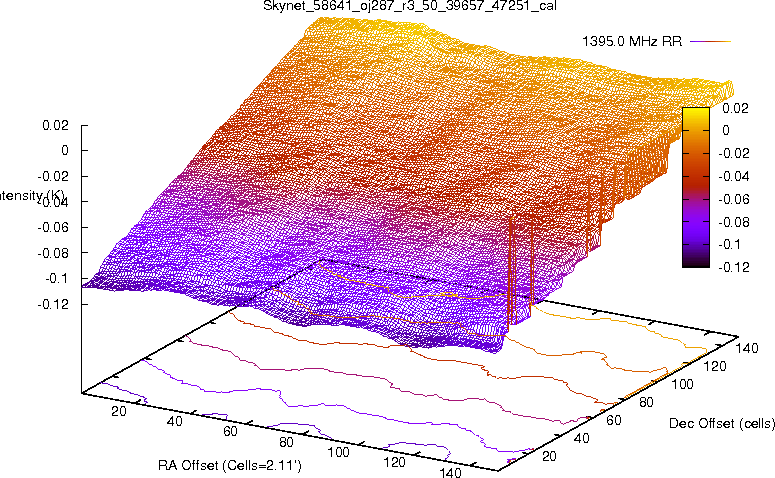This screenshot has width=775, height=478.
Task: Click the -0.08 label on the color bar
Action: pos(733,222)
